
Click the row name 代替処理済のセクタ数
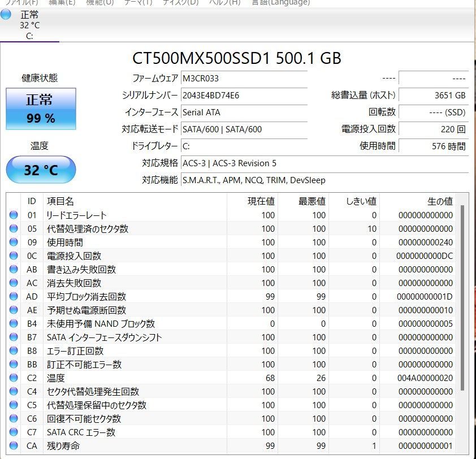[x=88, y=228]
